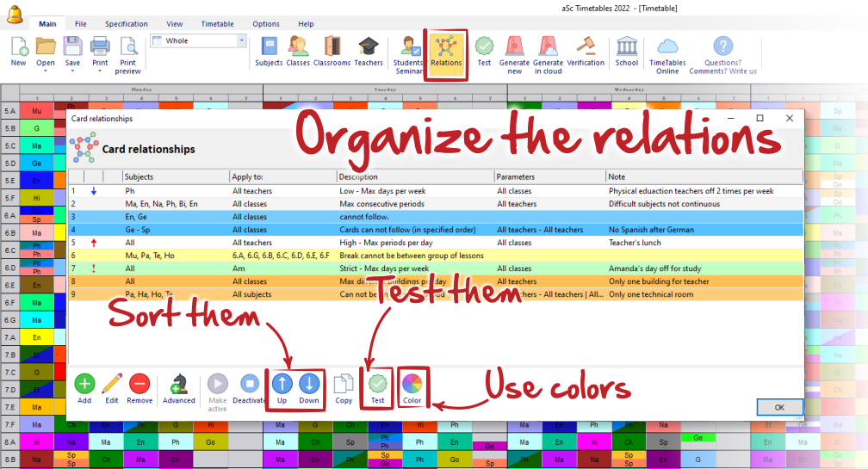Image resolution: width=868 pixels, height=469 pixels.
Task: Open the View menu
Action: [174, 24]
